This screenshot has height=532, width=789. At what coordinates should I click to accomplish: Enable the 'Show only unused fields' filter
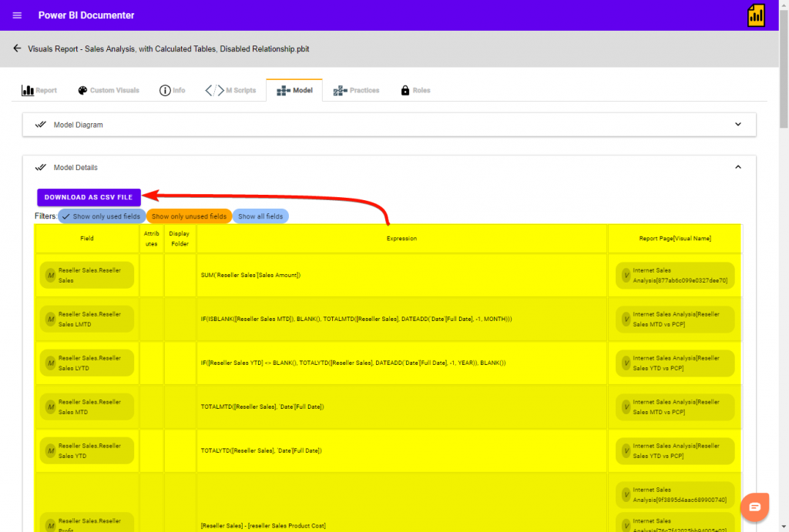[190, 216]
